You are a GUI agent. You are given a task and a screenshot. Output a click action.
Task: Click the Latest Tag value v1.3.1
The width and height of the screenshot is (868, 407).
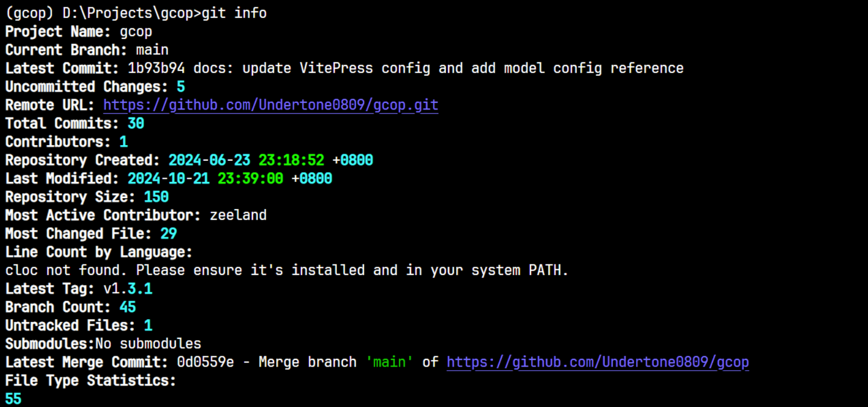point(128,289)
